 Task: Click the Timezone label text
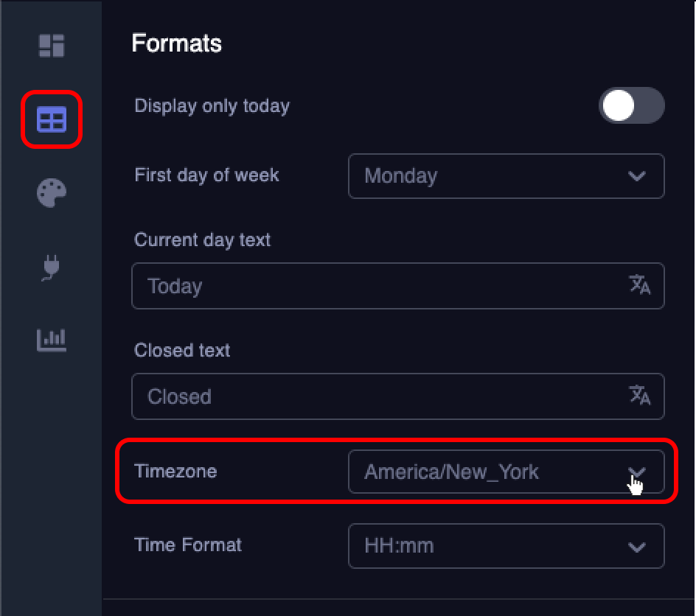(175, 471)
